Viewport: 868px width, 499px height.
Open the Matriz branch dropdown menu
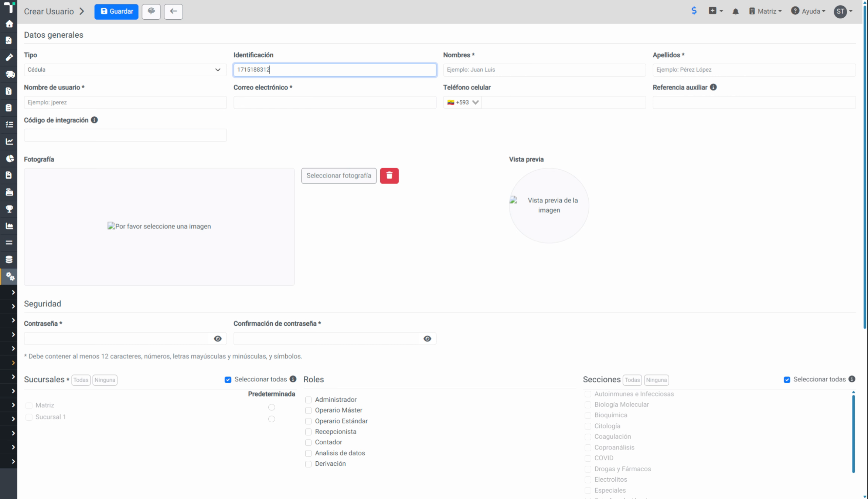(765, 11)
